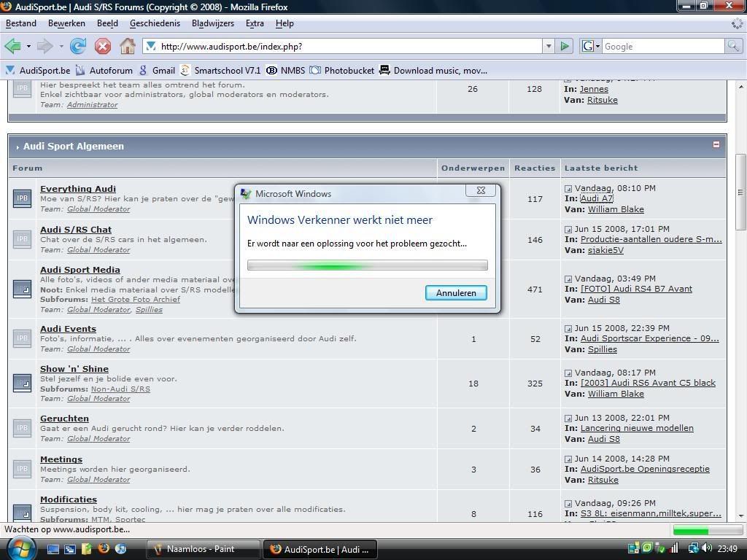Click into the Google search box
Screen dimensions: 747x560
[663, 46]
